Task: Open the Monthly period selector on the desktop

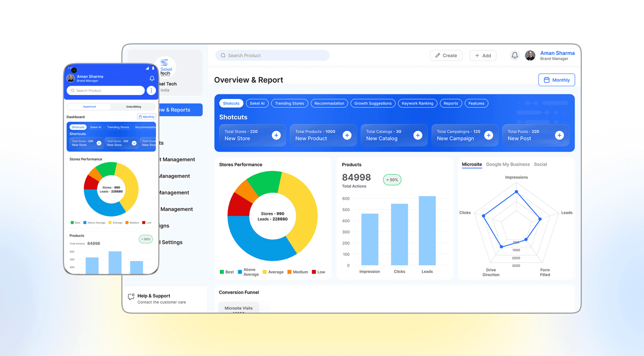Action: pyautogui.click(x=557, y=80)
